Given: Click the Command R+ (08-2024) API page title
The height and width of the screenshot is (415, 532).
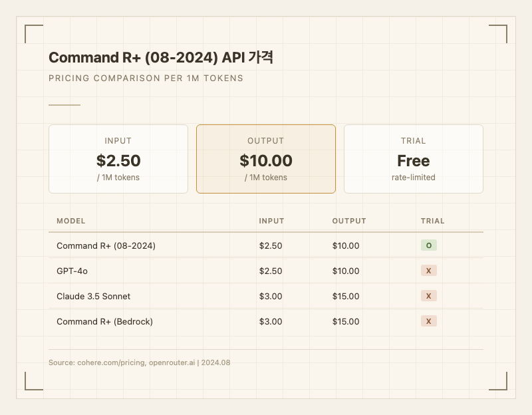Looking at the screenshot, I should pos(161,58).
